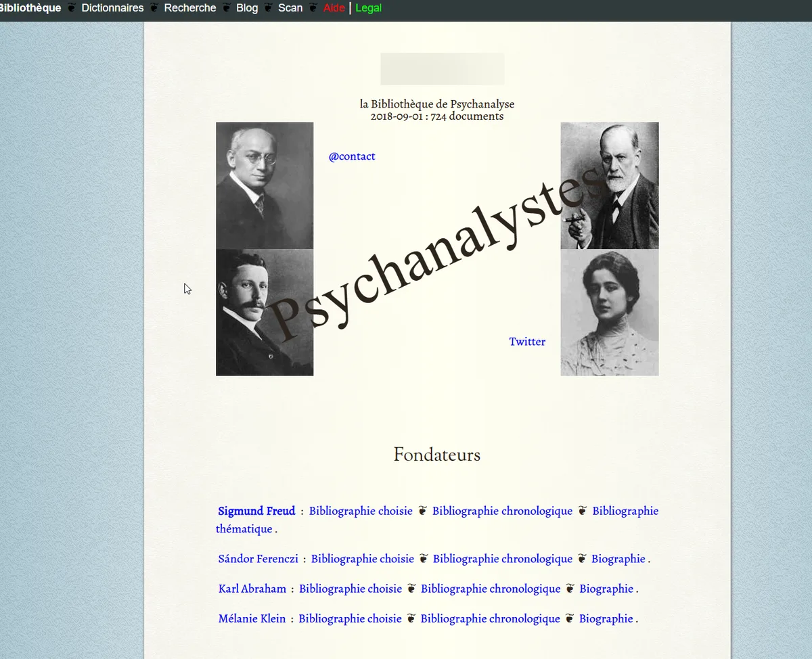The width and height of the screenshot is (812, 659).
Task: Open Freud's Bibliographie chronologique
Action: (x=502, y=511)
